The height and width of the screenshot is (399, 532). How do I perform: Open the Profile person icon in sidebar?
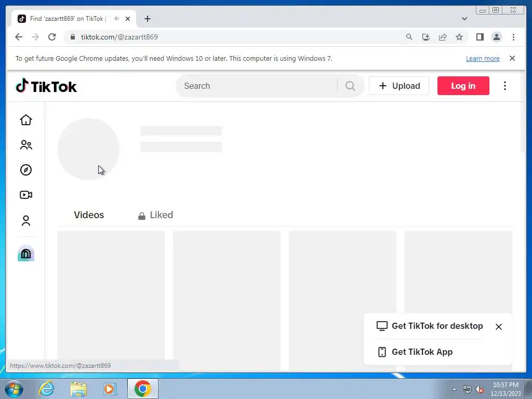(26, 220)
